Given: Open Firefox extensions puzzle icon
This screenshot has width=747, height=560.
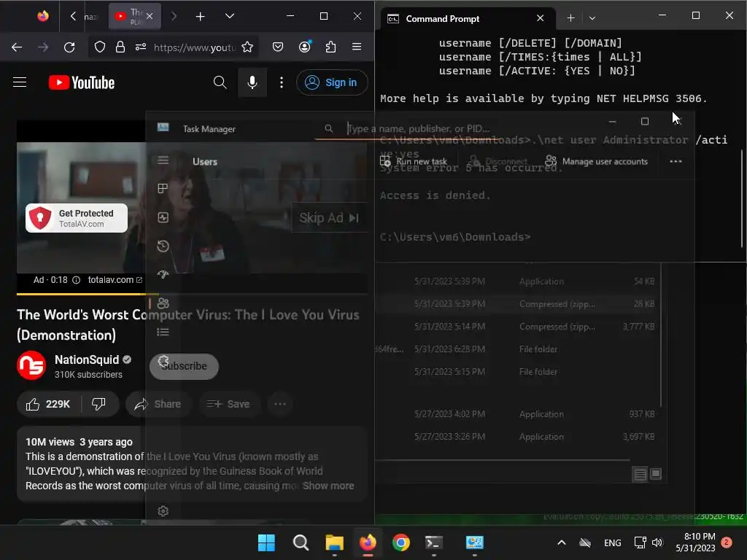Looking at the screenshot, I should [x=330, y=47].
